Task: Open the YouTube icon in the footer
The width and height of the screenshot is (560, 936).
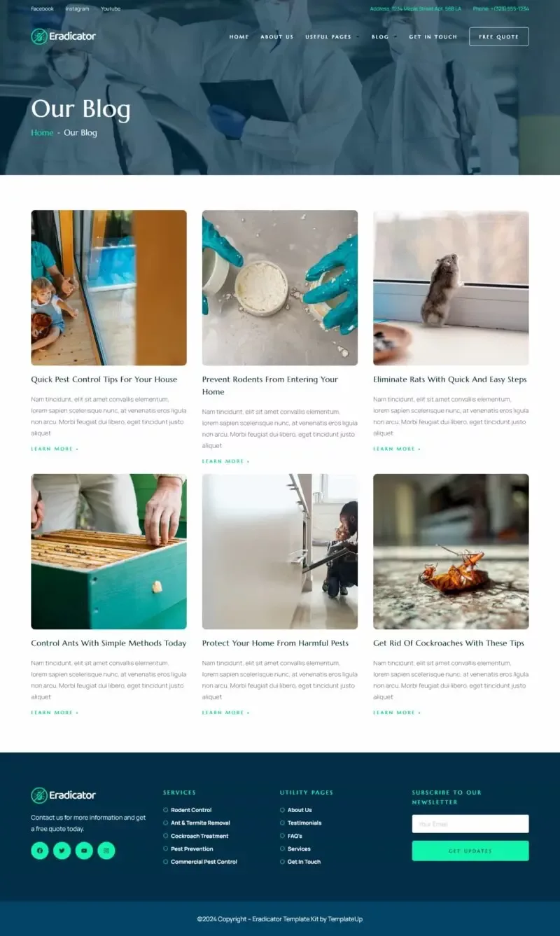Action: click(x=84, y=851)
